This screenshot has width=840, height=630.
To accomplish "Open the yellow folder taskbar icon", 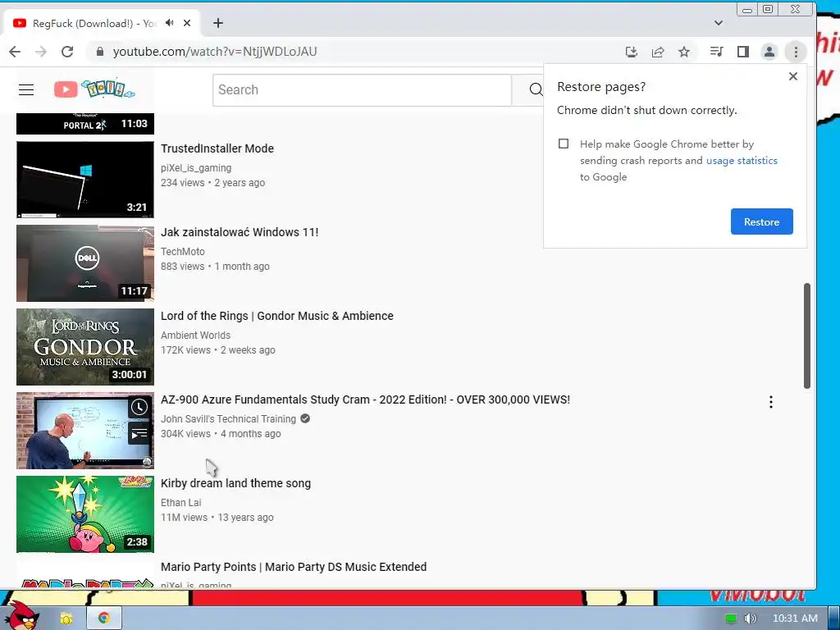I will tap(66, 619).
